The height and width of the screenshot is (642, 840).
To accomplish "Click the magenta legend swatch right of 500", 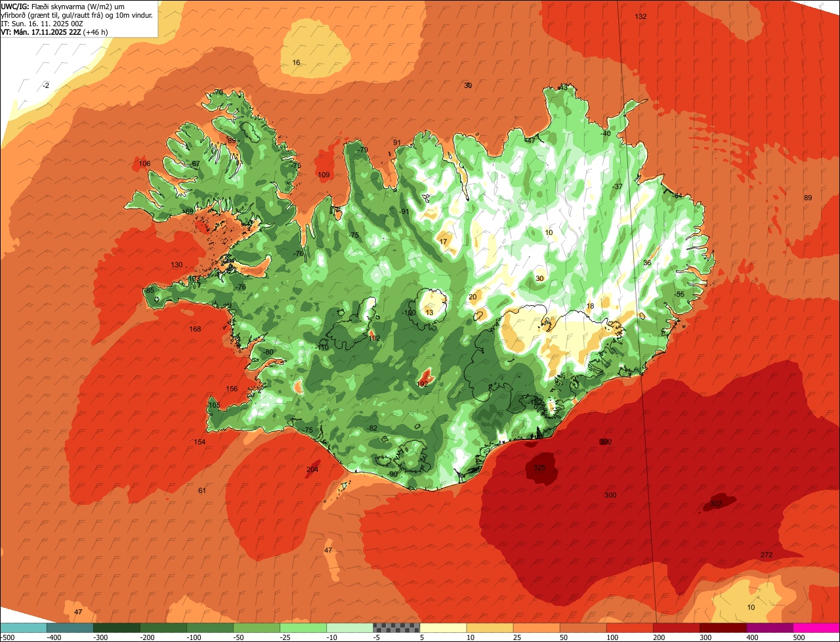I will pos(816,628).
